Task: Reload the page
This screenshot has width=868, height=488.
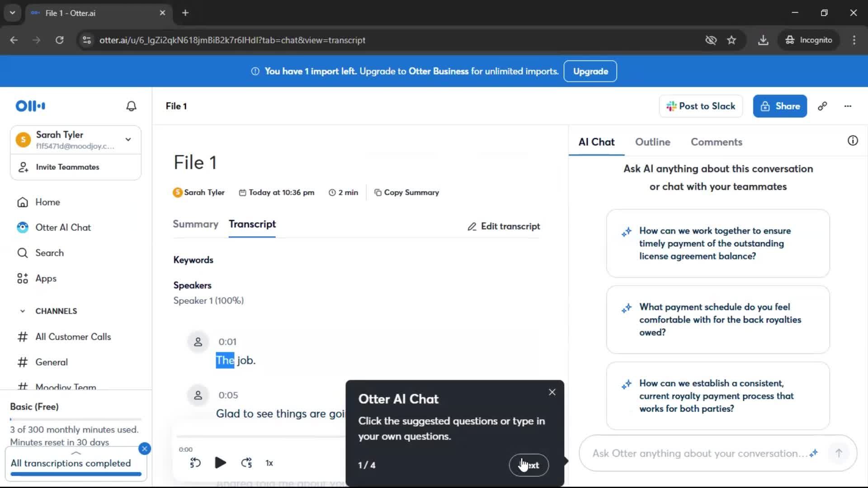Action: pos(59,40)
